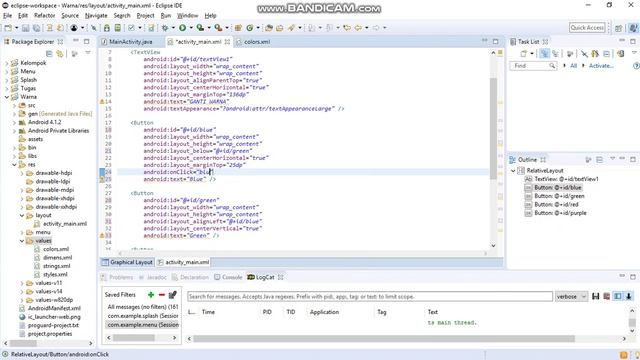Open the verbose log level dropdown

pyautogui.click(x=571, y=296)
